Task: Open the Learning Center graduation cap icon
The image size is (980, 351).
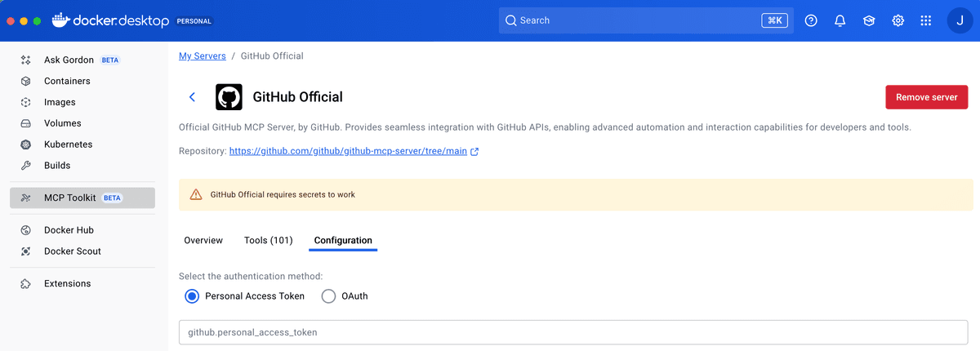Action: (869, 20)
